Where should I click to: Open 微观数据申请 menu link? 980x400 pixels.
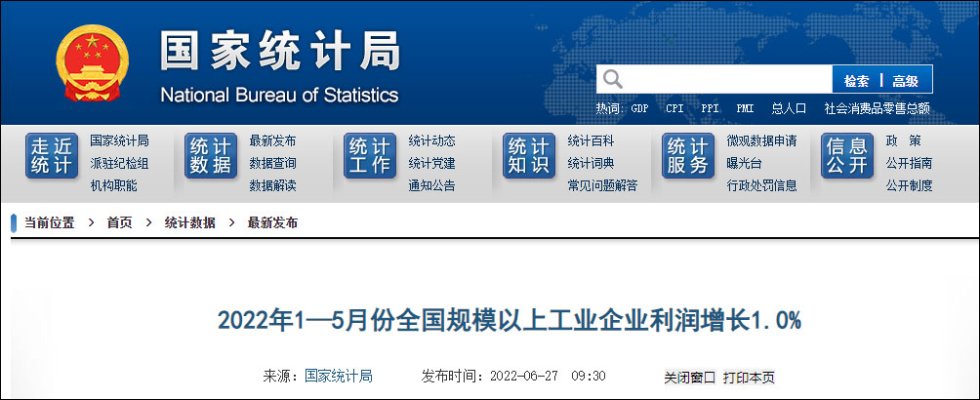click(762, 141)
